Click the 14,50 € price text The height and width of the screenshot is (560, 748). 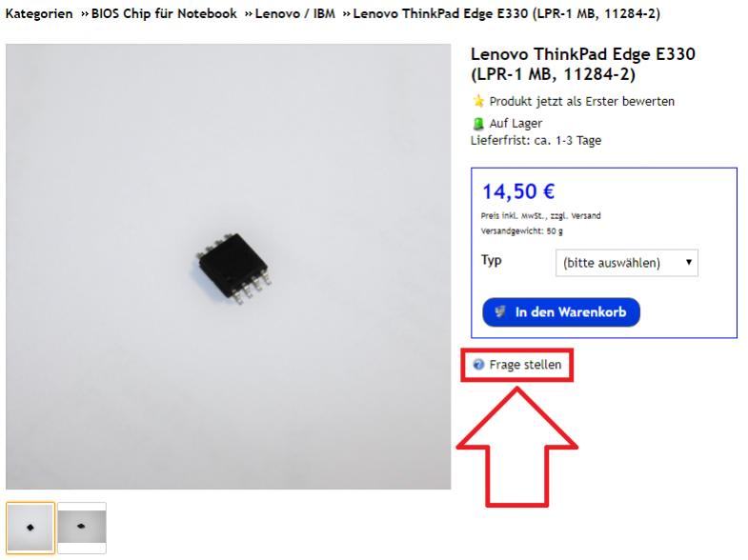coord(518,191)
